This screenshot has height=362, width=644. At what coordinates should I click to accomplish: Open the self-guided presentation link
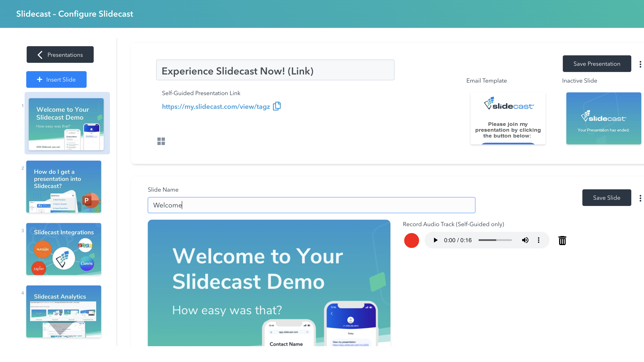216,107
